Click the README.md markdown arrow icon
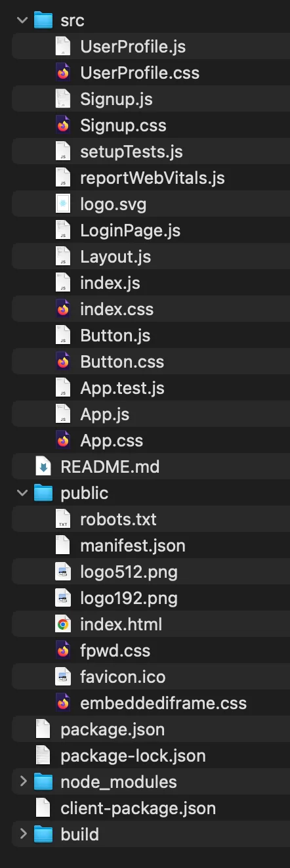The width and height of the screenshot is (290, 868). (43, 467)
